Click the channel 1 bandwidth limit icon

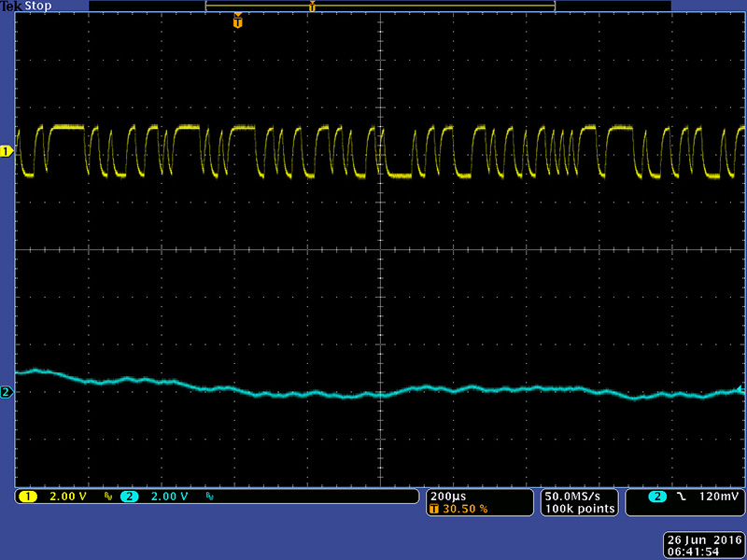tap(108, 497)
